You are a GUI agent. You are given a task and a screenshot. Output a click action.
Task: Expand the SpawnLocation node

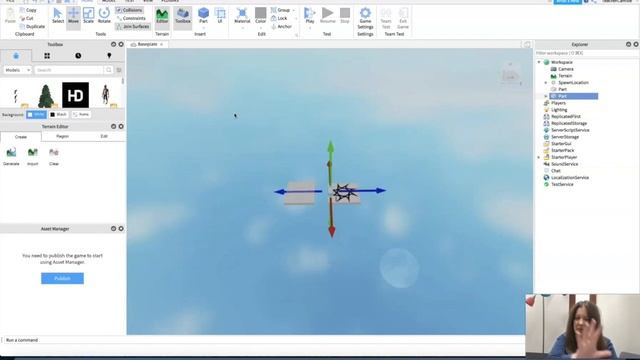coord(546,83)
